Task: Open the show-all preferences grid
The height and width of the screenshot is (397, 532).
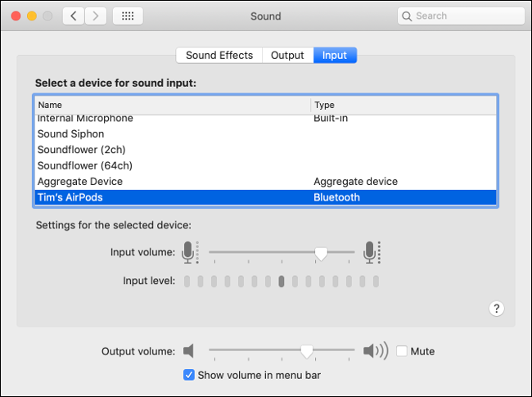Action: click(x=127, y=16)
